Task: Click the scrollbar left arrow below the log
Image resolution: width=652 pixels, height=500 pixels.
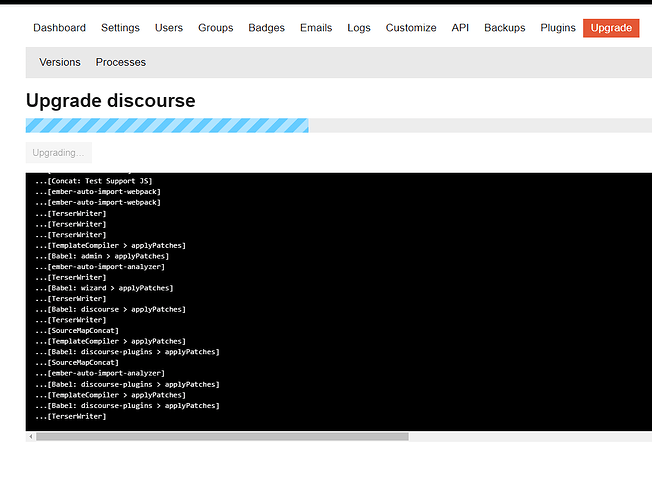Action: coord(30,436)
